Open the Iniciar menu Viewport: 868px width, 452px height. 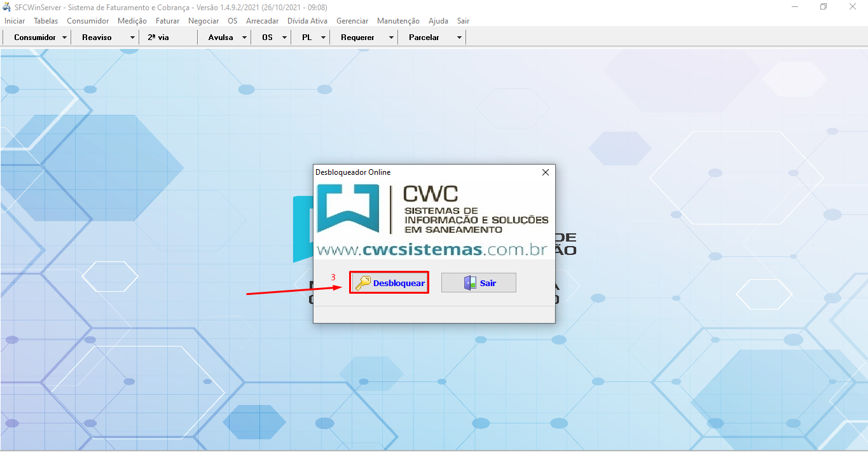[x=15, y=21]
